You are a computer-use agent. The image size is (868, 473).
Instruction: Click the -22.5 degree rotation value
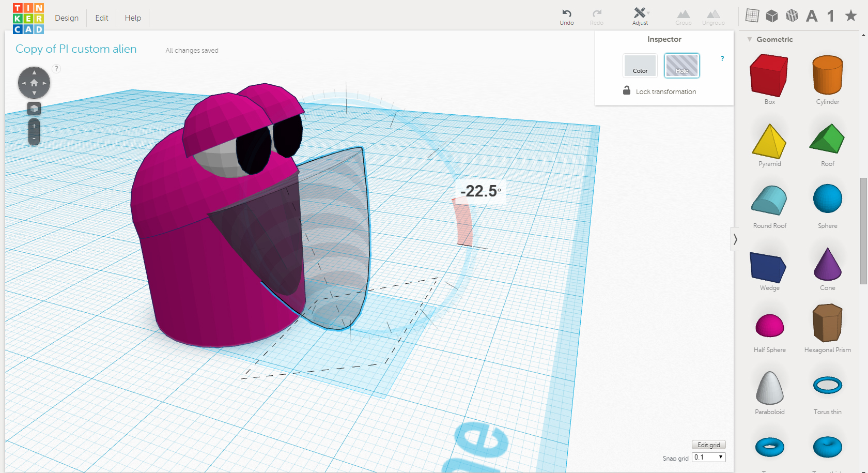tap(481, 191)
